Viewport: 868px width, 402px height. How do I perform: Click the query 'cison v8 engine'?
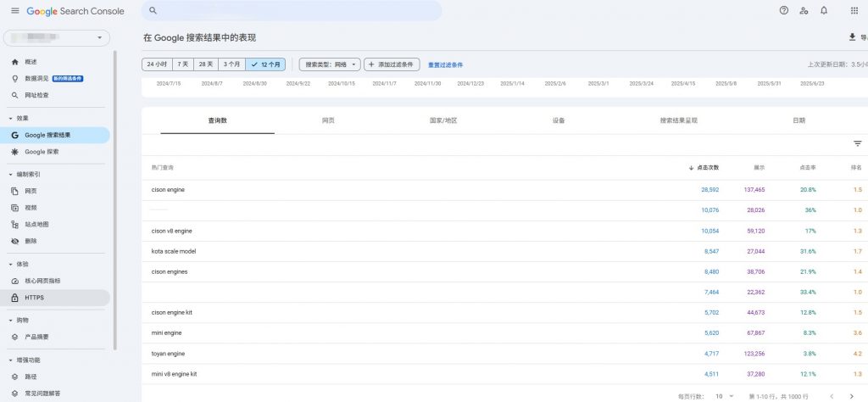click(171, 231)
